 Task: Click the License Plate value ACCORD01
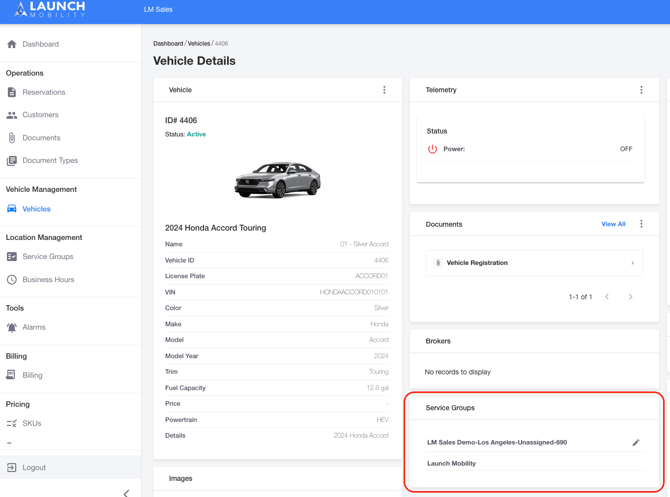point(371,276)
